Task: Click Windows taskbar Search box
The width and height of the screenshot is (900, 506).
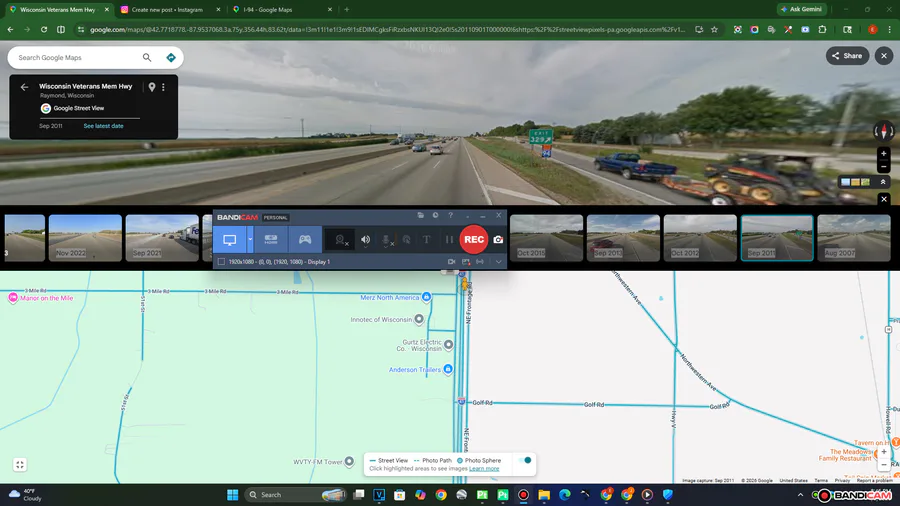Action: tap(296, 495)
